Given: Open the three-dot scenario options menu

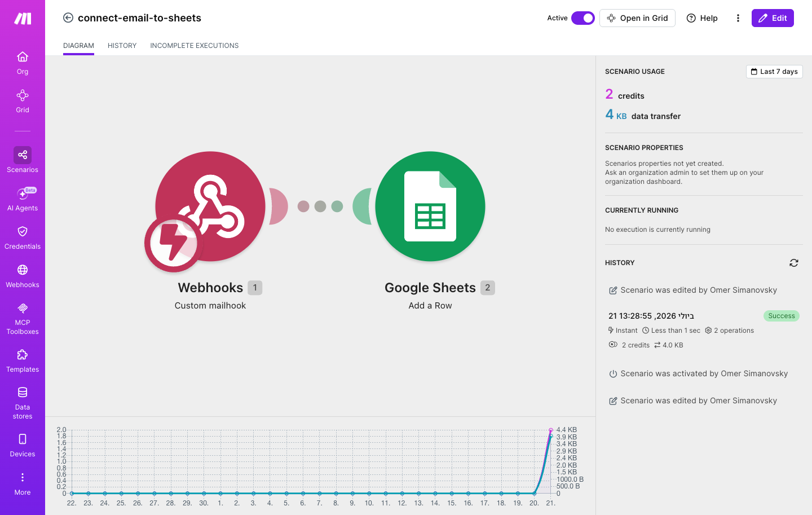Looking at the screenshot, I should pyautogui.click(x=738, y=18).
